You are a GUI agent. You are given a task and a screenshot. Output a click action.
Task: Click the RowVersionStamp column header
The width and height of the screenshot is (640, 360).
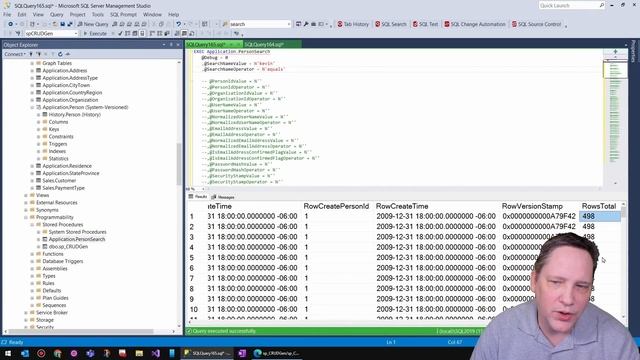tap(532, 207)
